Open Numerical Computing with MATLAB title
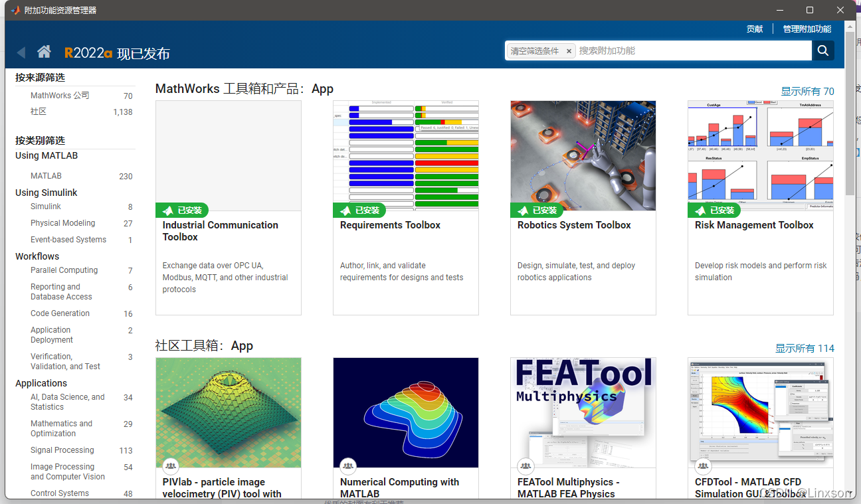The image size is (861, 504). [399, 488]
